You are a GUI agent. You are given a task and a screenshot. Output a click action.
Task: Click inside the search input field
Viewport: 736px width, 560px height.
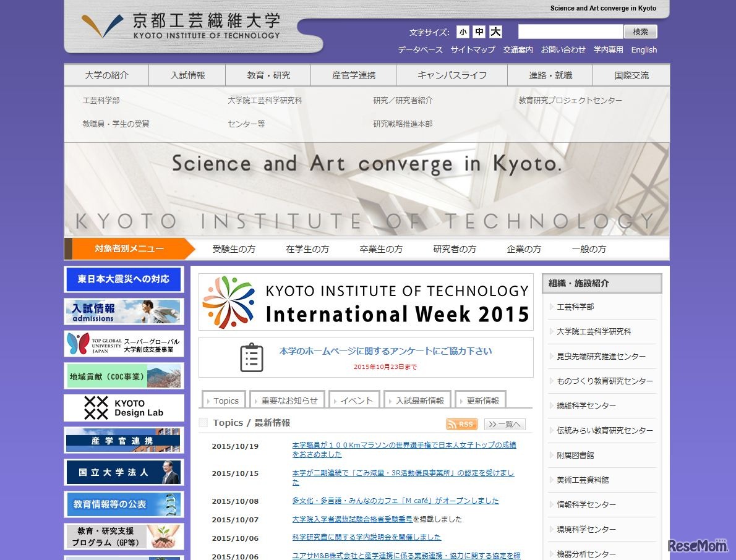[x=570, y=32]
